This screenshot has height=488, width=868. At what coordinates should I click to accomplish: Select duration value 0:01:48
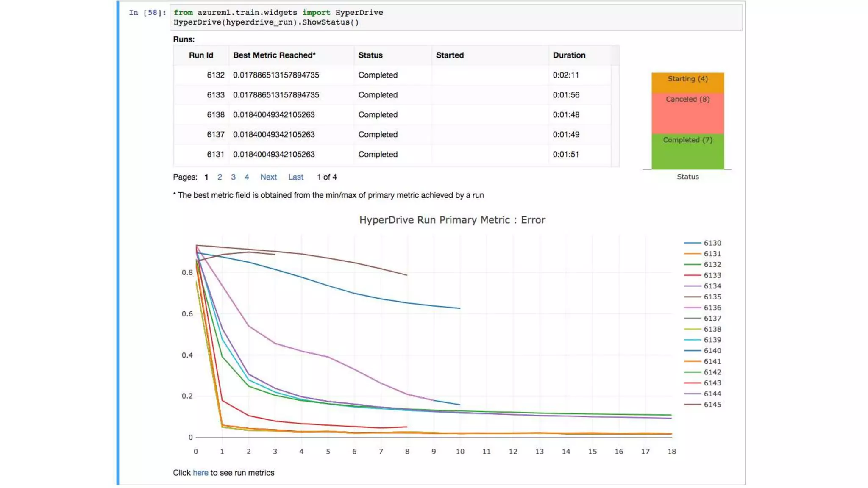[x=566, y=115]
